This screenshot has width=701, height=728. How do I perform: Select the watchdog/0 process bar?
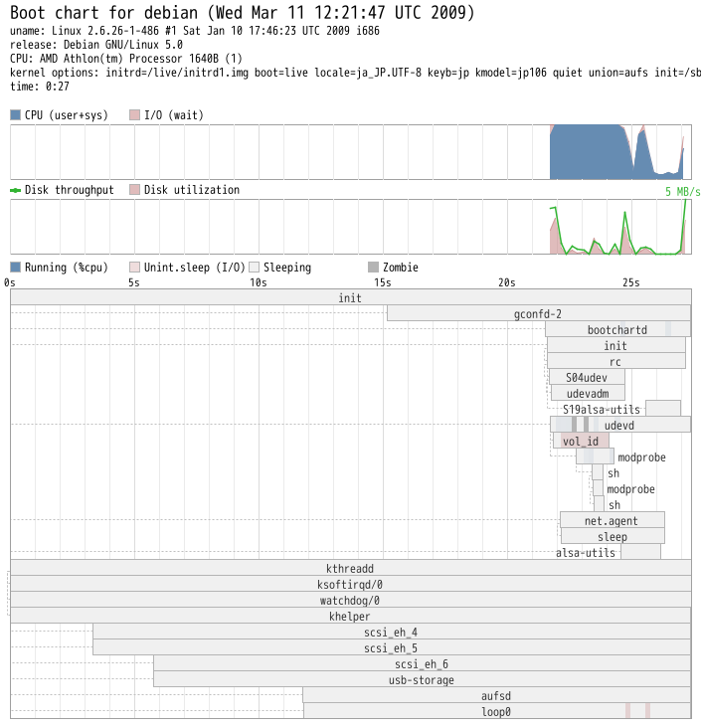pos(350,600)
